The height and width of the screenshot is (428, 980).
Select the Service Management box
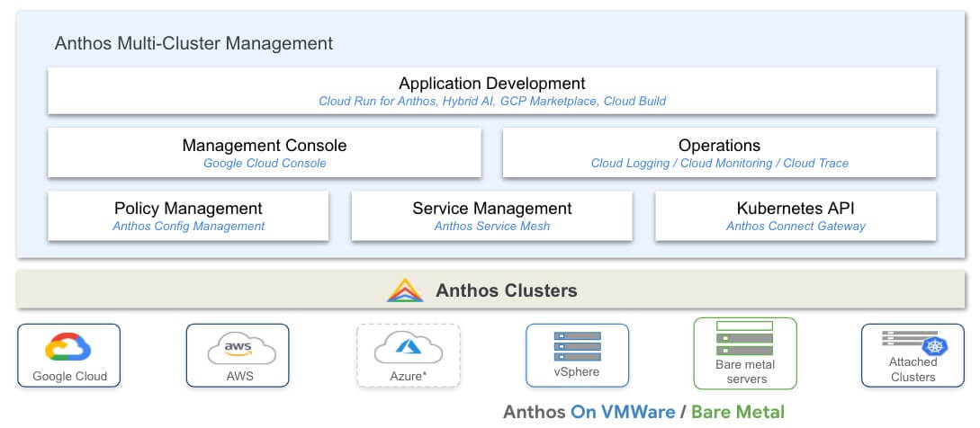tap(491, 216)
